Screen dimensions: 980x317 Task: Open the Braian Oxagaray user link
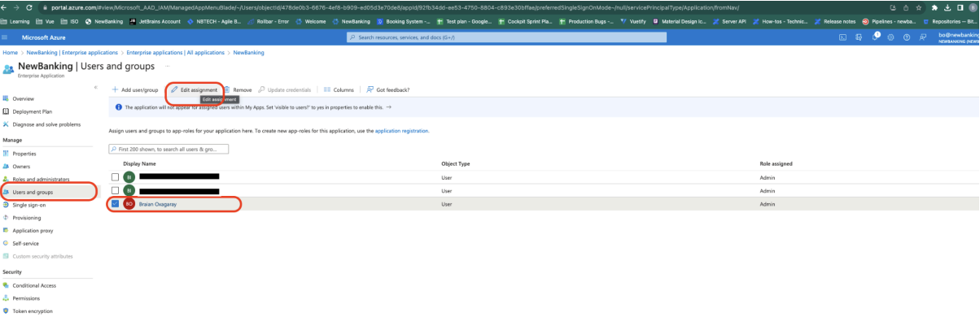coord(158,204)
